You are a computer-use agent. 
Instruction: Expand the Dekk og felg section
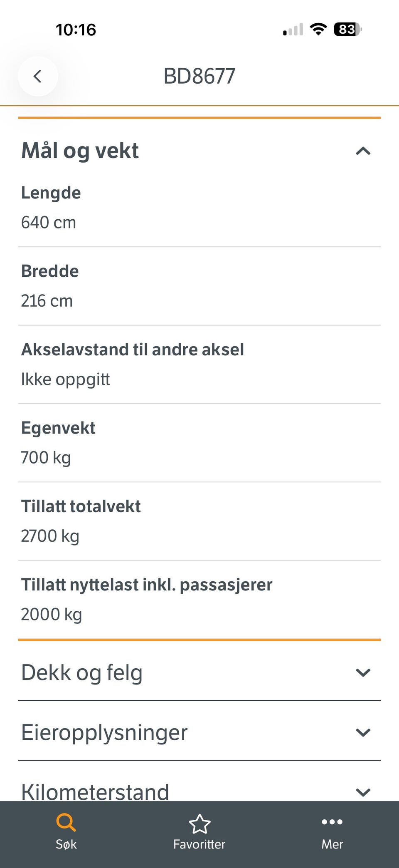[x=199, y=672]
